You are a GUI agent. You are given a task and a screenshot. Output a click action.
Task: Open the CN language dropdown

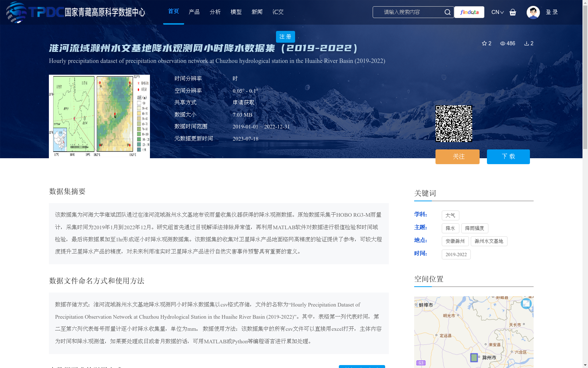click(498, 12)
